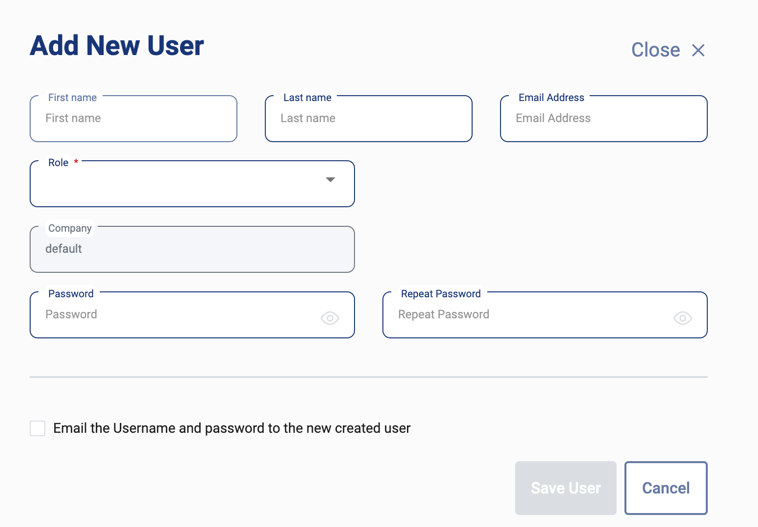Show password in the Password field
The width and height of the screenshot is (758, 527).
click(x=330, y=318)
